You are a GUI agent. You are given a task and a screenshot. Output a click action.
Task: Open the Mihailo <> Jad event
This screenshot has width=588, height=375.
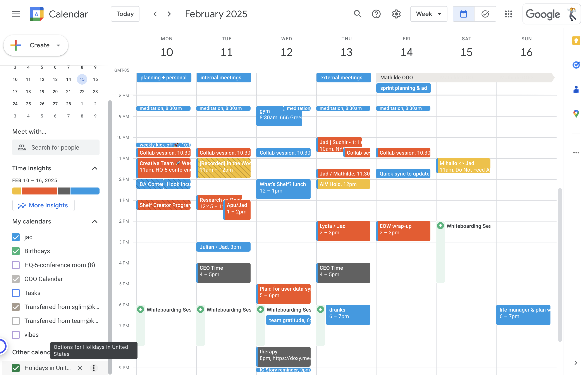pyautogui.click(x=463, y=166)
